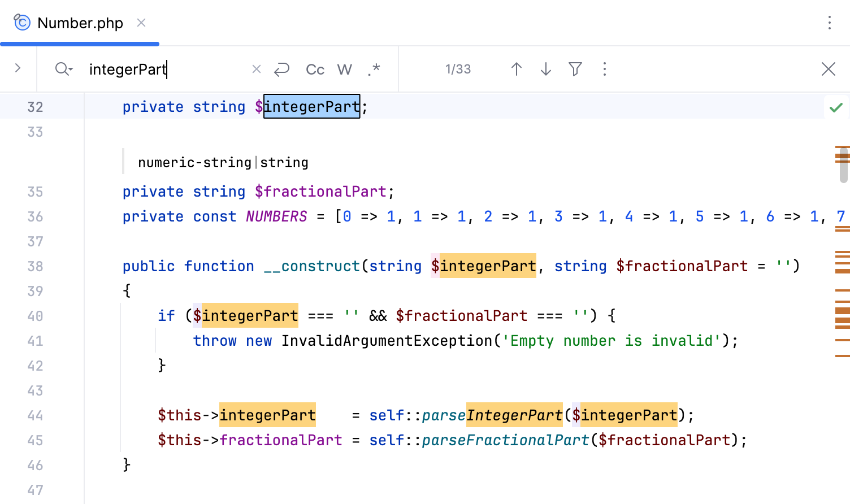Click the insert-newline icon in search bar

pyautogui.click(x=282, y=69)
